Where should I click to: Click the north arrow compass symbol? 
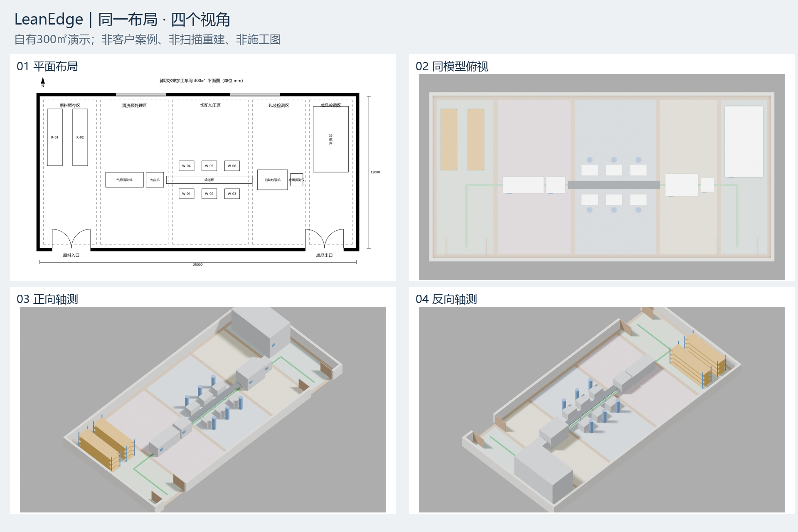click(x=42, y=82)
